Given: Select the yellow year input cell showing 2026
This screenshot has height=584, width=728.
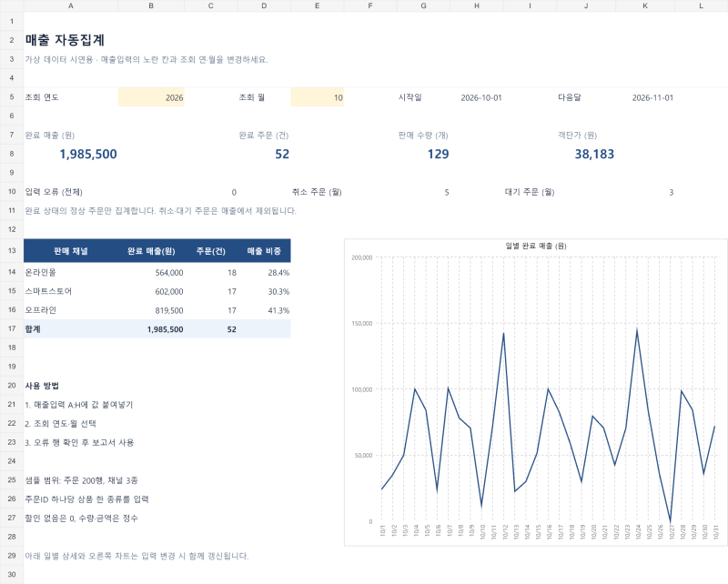Looking at the screenshot, I should click(151, 97).
